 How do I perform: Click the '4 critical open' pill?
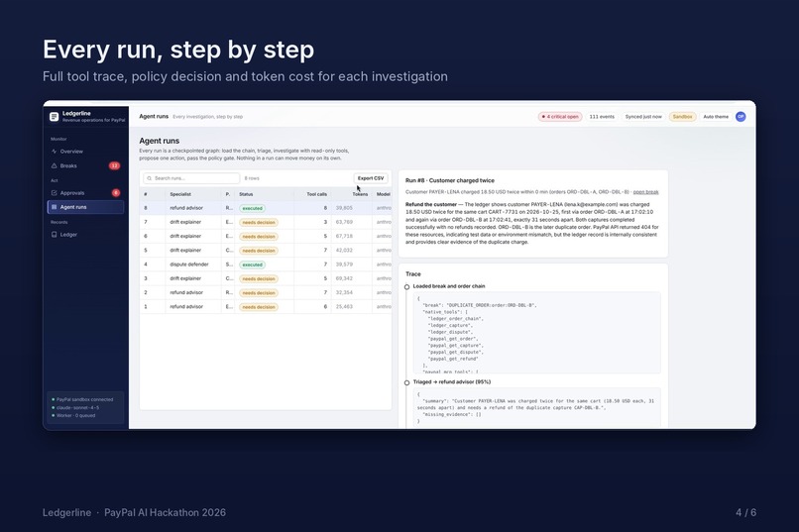pos(560,117)
